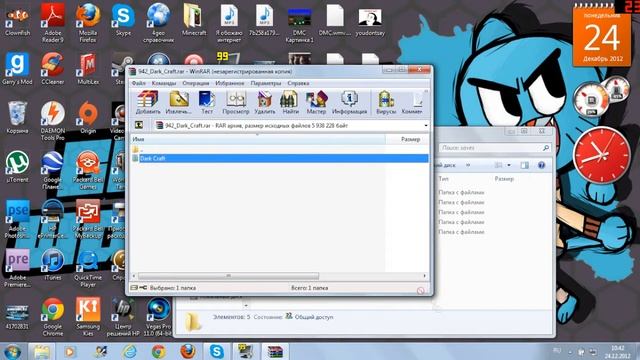Image resolution: width=640 pixels, height=360 pixels.
Task: Run the Тест archive test tool
Action: (x=207, y=102)
